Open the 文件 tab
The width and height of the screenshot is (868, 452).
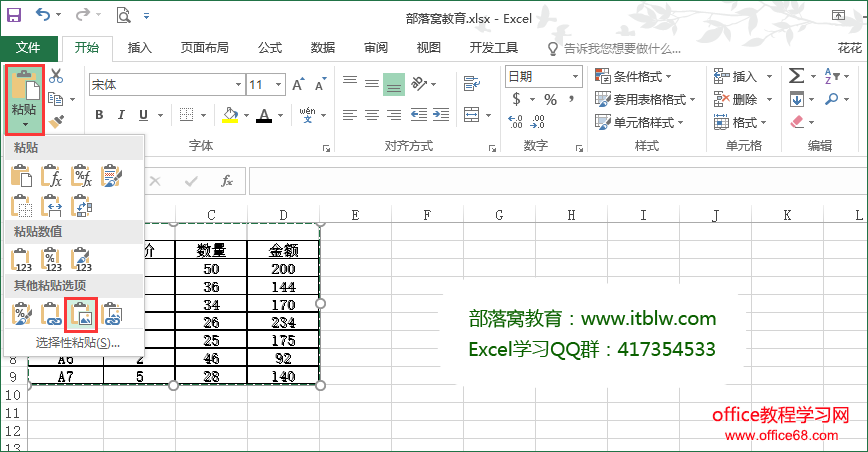coord(28,48)
